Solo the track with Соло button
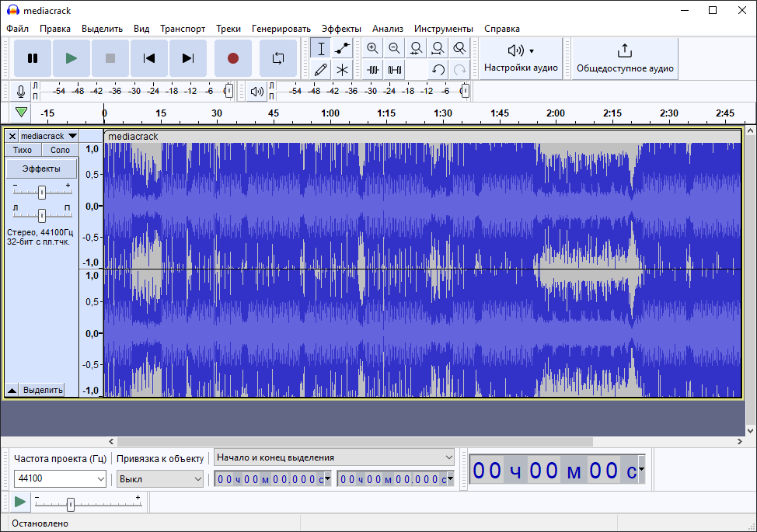757x532 pixels. pyautogui.click(x=60, y=150)
